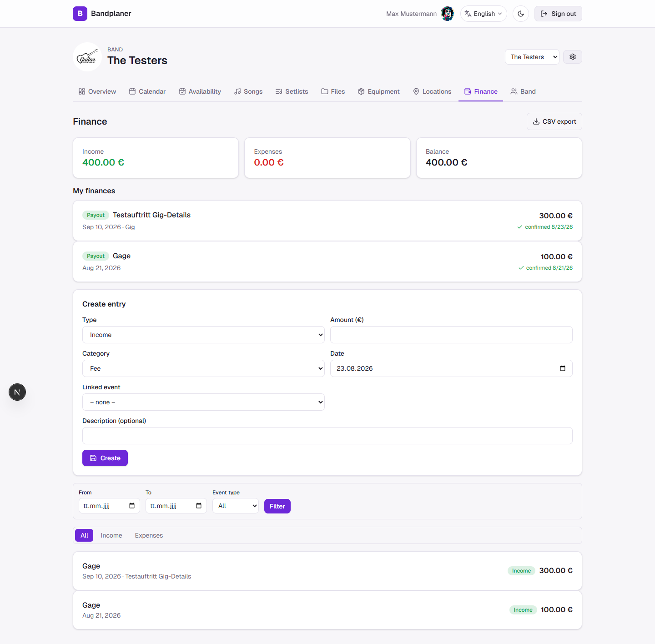
Task: Click the 300.00 € Gage income row
Action: pyautogui.click(x=327, y=571)
